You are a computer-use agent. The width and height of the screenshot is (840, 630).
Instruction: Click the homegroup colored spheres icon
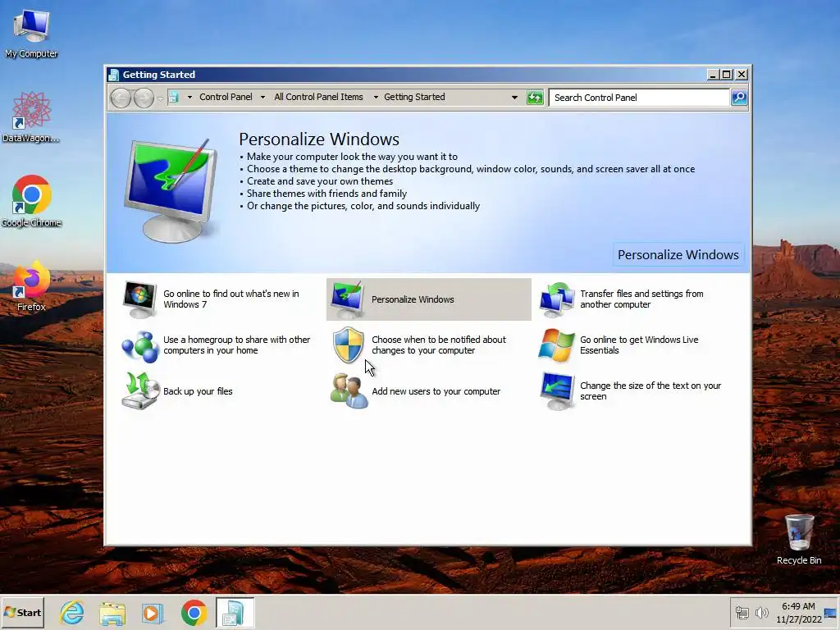point(139,345)
